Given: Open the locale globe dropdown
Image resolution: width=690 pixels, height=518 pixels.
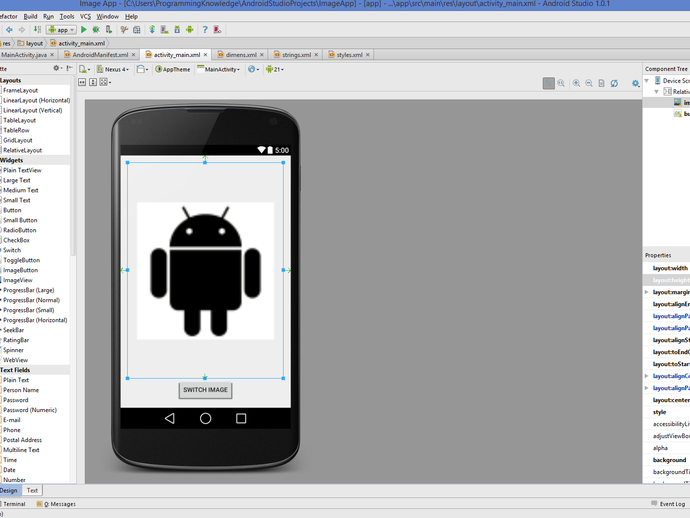Looking at the screenshot, I should 253,69.
